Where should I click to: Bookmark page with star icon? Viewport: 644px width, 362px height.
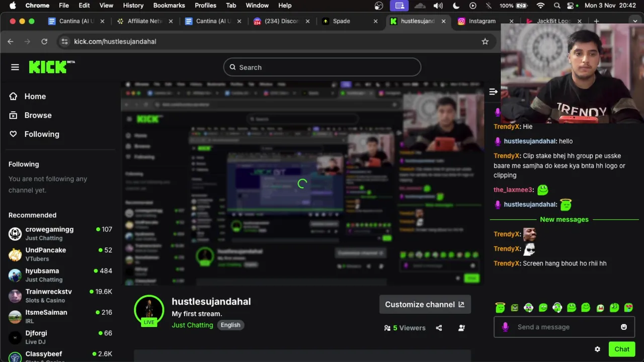point(485,41)
